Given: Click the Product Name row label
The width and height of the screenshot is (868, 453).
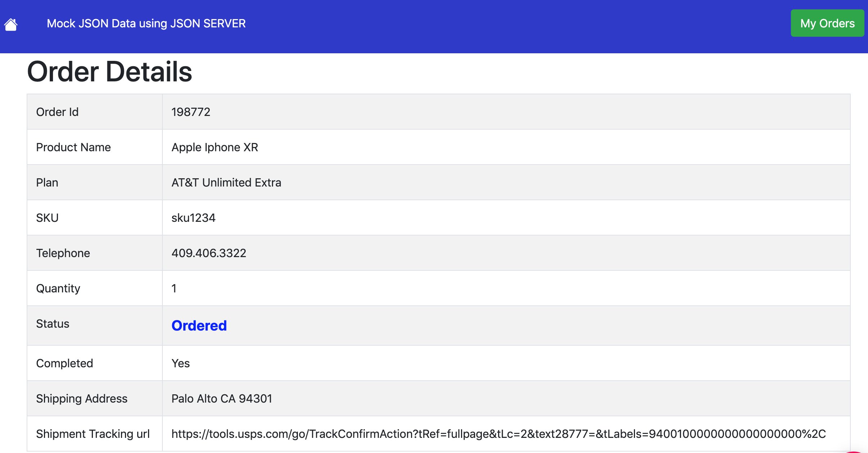Looking at the screenshot, I should [73, 147].
